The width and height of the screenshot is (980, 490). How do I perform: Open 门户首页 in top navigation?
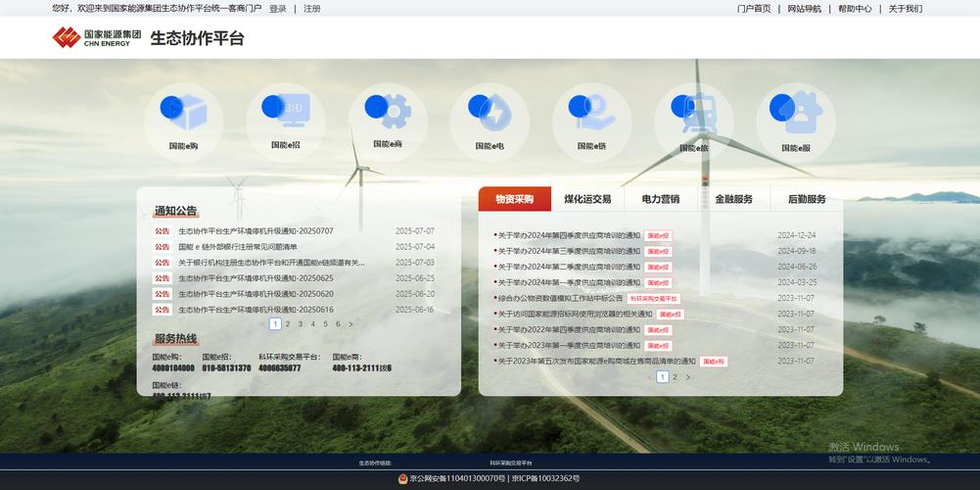tap(754, 9)
